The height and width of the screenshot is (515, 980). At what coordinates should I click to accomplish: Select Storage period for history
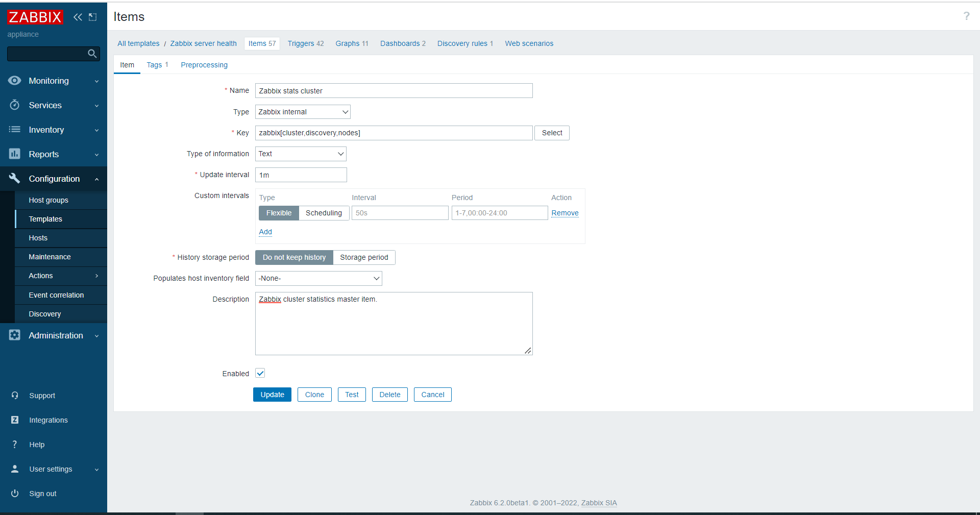tap(364, 257)
